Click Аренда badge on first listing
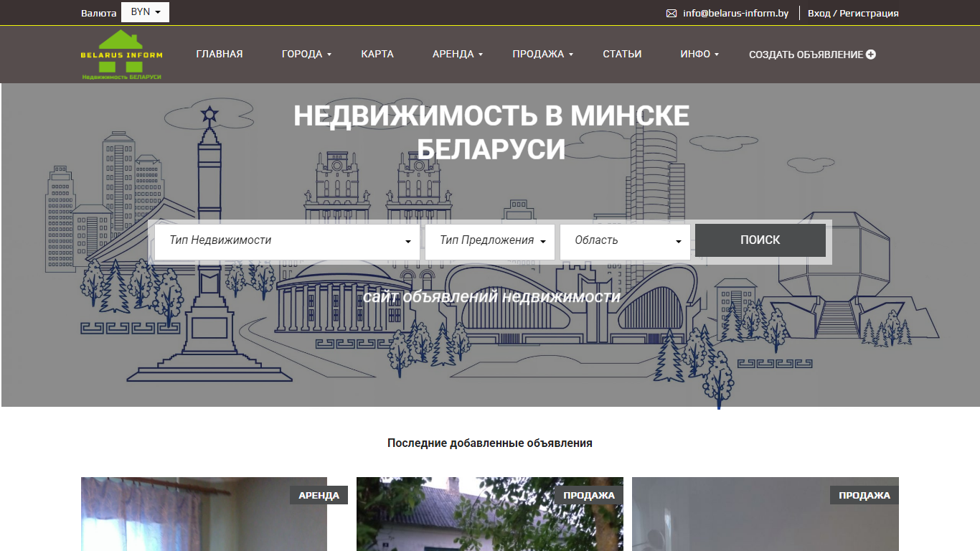The width and height of the screenshot is (980, 551). [319, 495]
